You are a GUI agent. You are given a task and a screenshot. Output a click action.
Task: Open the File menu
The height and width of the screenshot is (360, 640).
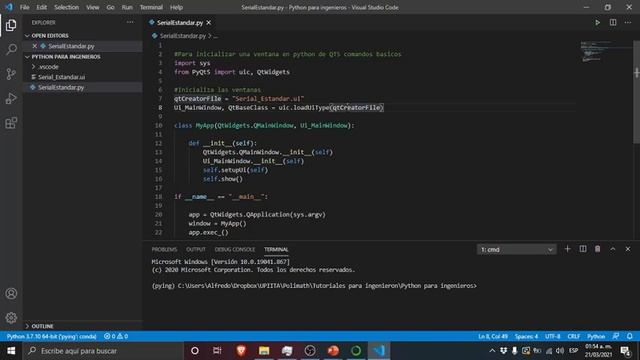point(24,7)
